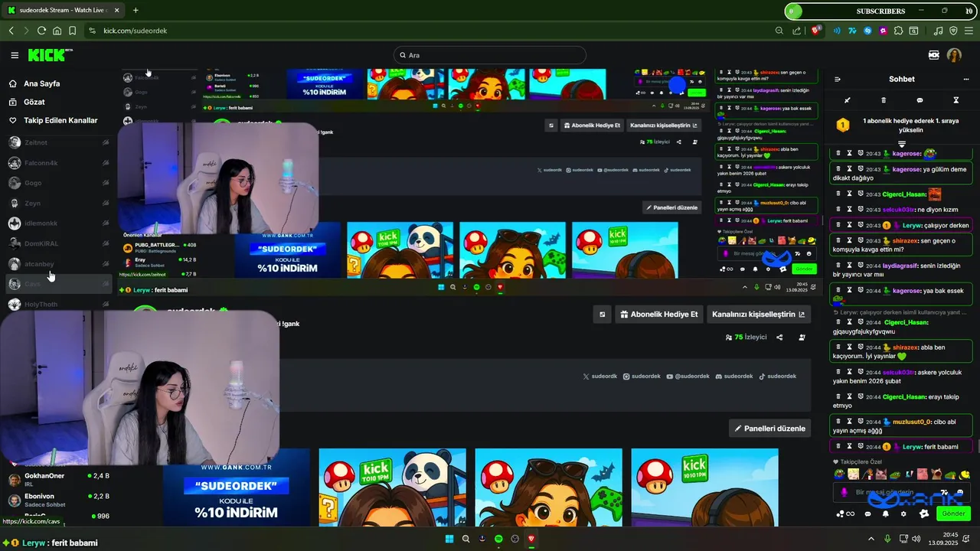Image resolution: width=980 pixels, height=551 pixels.
Task: Open the Sohbet three-dots options menu
Action: (x=965, y=79)
